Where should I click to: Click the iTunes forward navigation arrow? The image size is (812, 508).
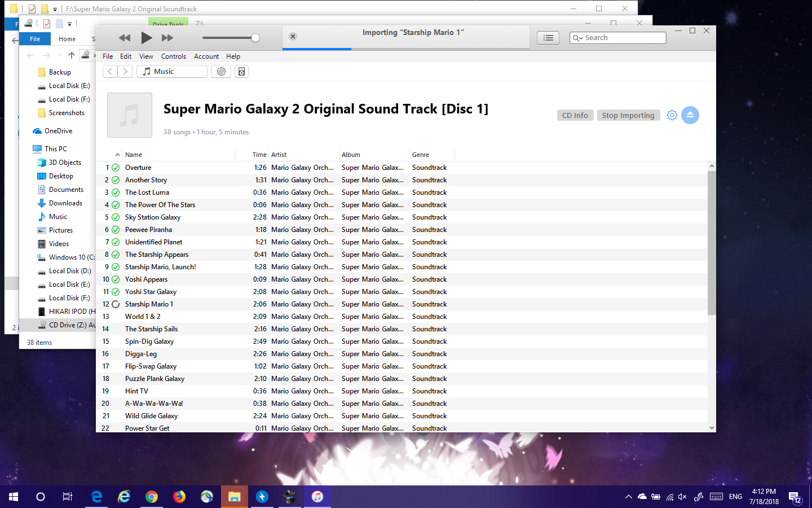[x=125, y=72]
